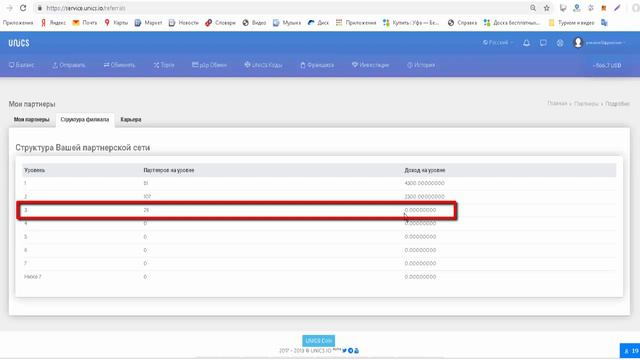640x360 pixels.
Task: Open the Карты bookmark
Action: pos(116,23)
